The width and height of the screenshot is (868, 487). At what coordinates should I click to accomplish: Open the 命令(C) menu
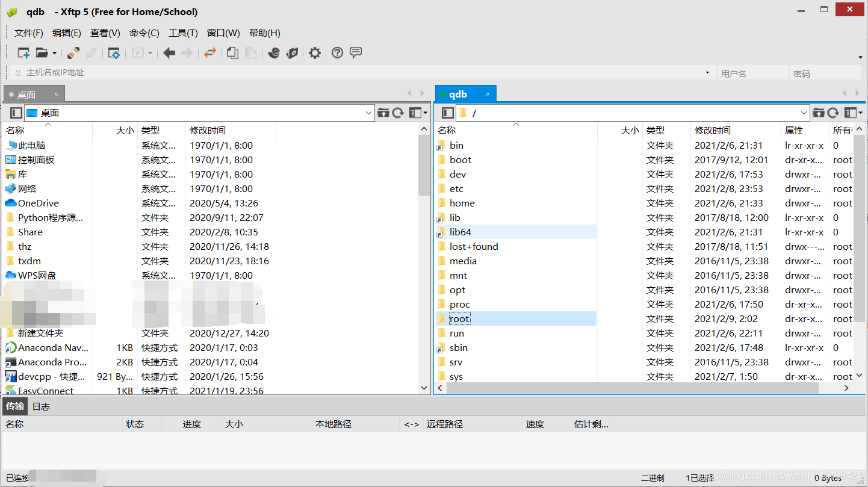[x=144, y=33]
